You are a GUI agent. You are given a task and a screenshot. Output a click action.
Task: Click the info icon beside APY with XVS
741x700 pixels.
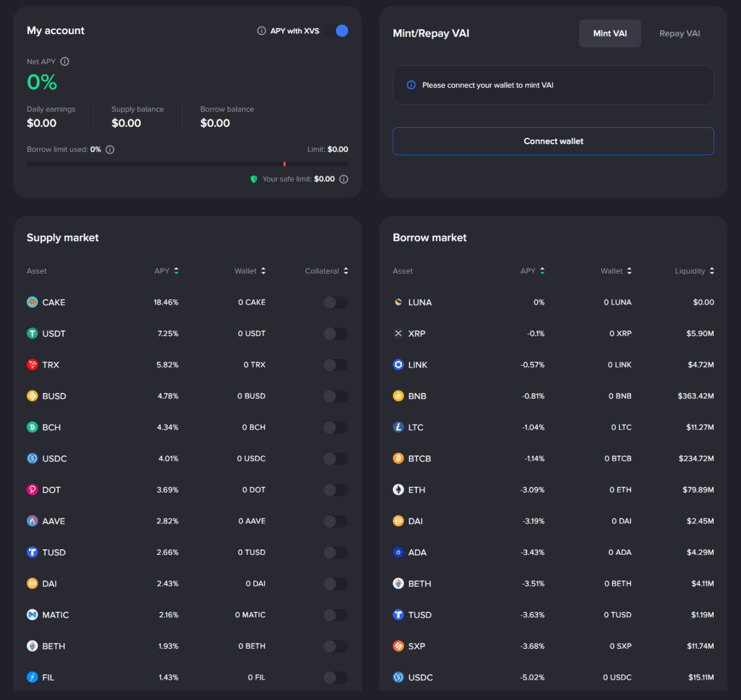pos(261,31)
